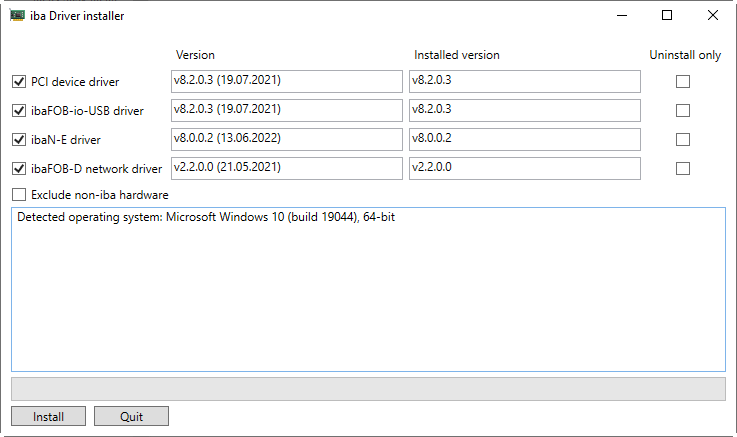
Task: Click the installation progress bar
Action: pos(368,388)
